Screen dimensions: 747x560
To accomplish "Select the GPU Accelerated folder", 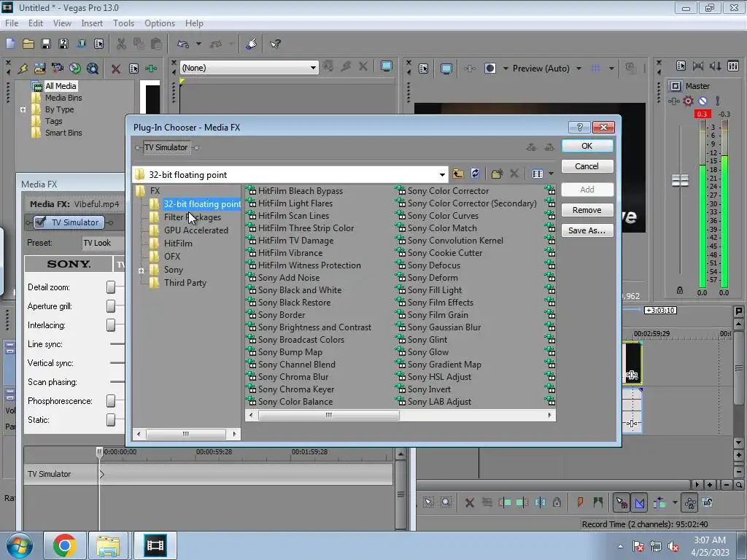I will click(196, 230).
